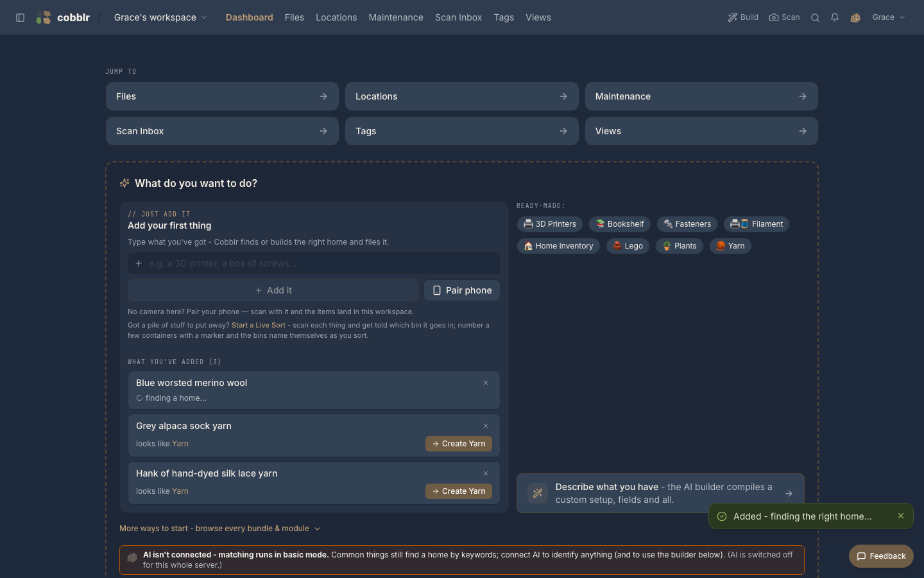Open the Dashboard nav tab
The image size is (924, 578).
[250, 17]
